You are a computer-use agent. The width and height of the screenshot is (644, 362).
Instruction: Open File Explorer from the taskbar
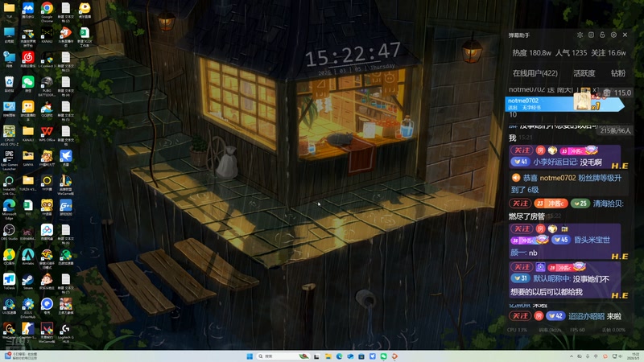[328, 356]
